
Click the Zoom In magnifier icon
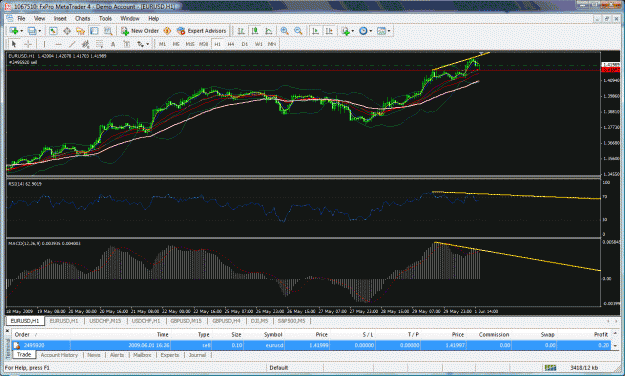(285, 31)
